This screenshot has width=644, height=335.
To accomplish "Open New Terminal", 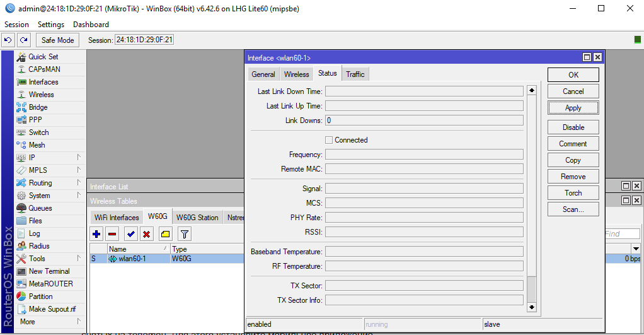I will click(50, 271).
